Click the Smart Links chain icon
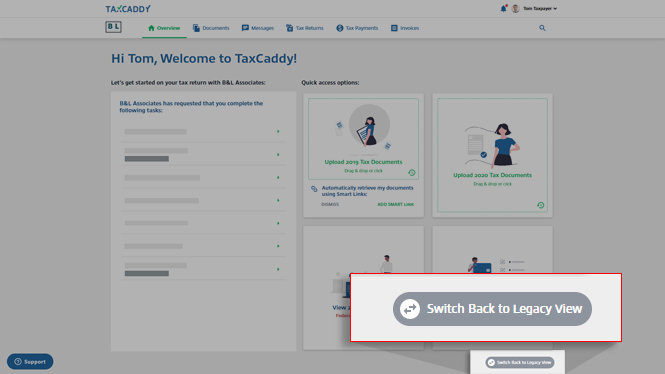Image resolution: width=665 pixels, height=374 pixels. pyautogui.click(x=314, y=189)
